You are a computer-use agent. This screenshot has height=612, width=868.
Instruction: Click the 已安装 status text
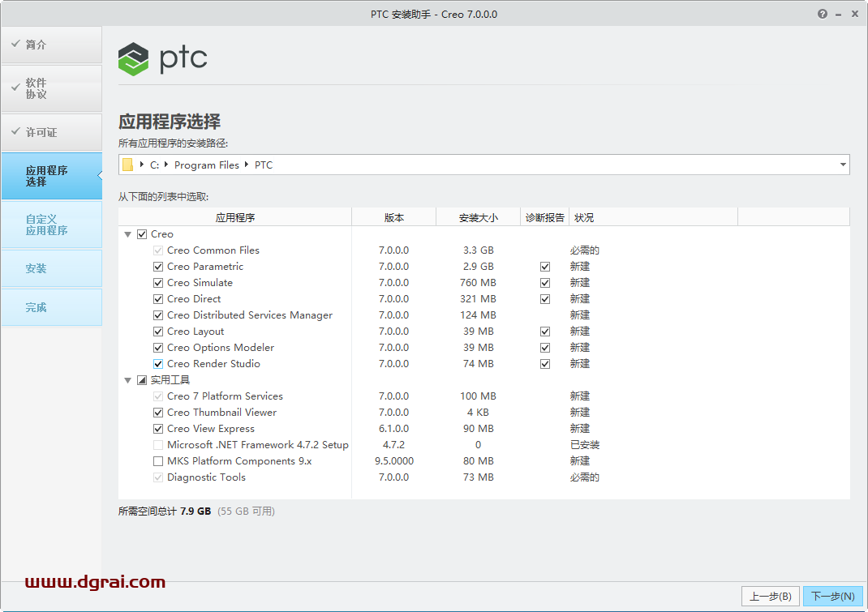[585, 445]
